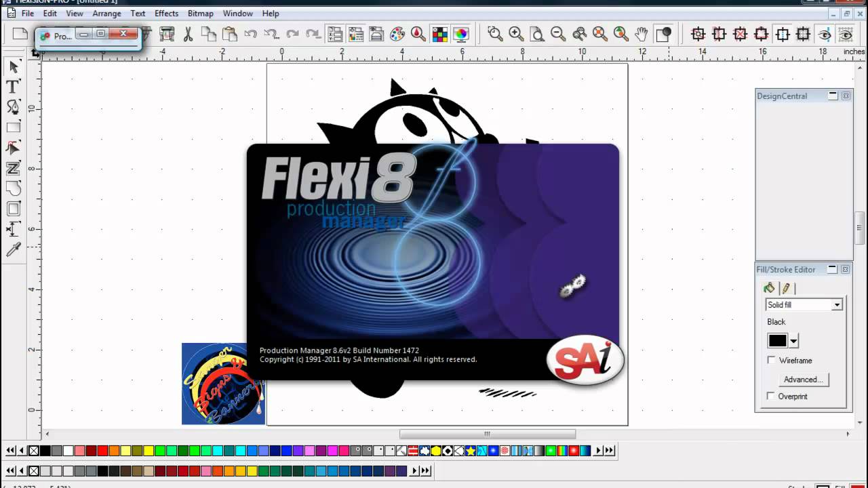Select the Pan hand tool

(x=642, y=34)
